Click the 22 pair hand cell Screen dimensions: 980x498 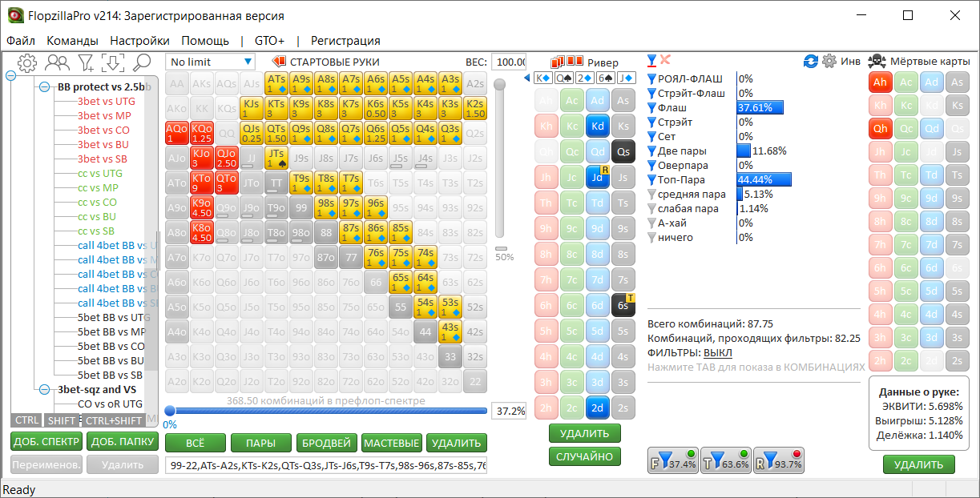[x=475, y=382]
